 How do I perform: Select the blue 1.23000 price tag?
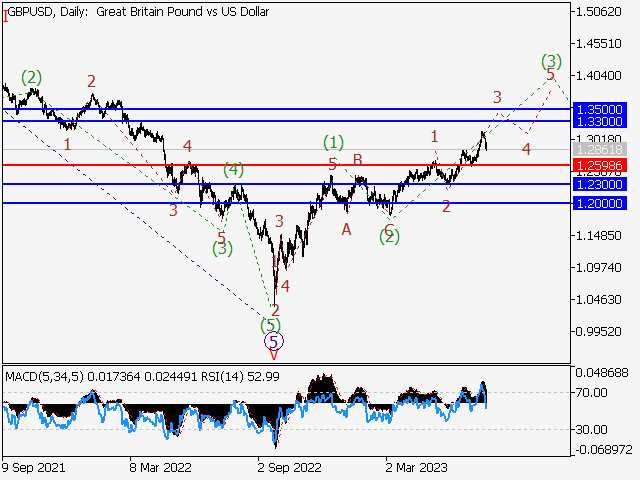[600, 184]
